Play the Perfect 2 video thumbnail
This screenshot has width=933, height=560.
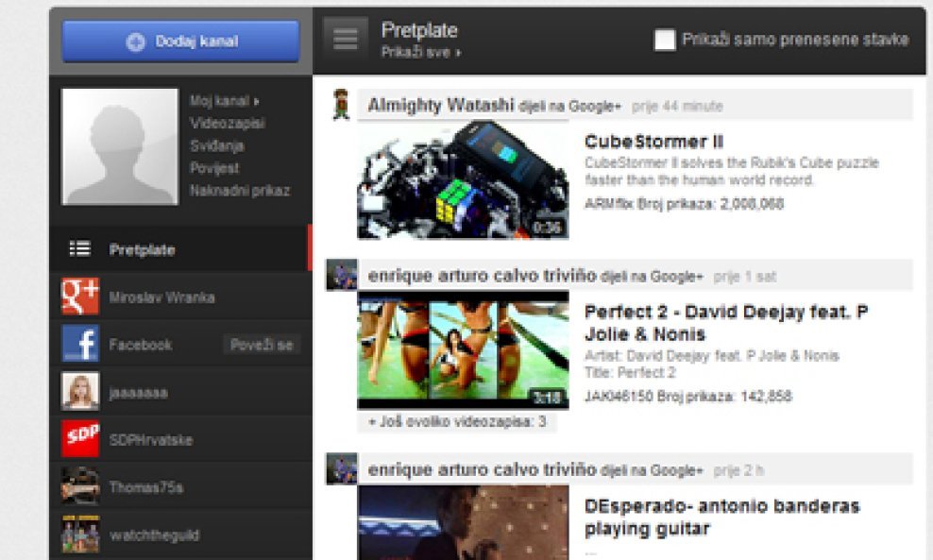pos(463,350)
